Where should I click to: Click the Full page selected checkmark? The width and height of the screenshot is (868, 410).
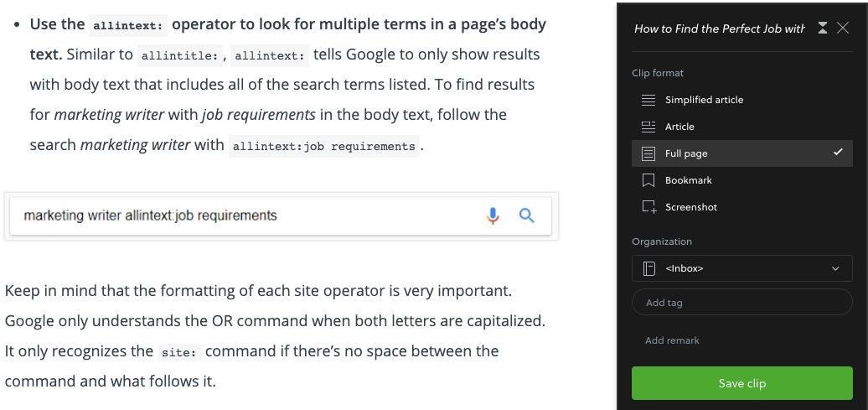pyautogui.click(x=838, y=152)
